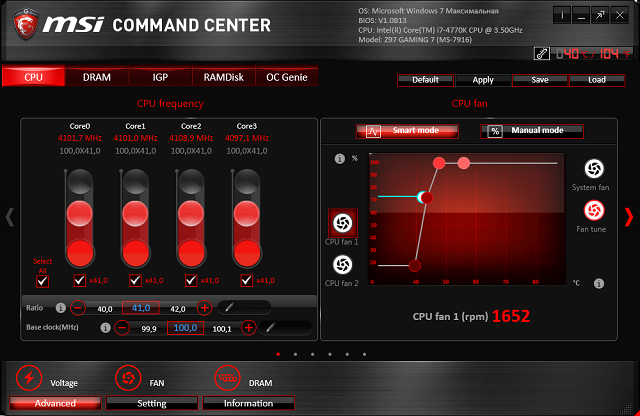This screenshot has height=416, width=640.
Task: Decrease Base clock with minus button
Action: point(122,327)
